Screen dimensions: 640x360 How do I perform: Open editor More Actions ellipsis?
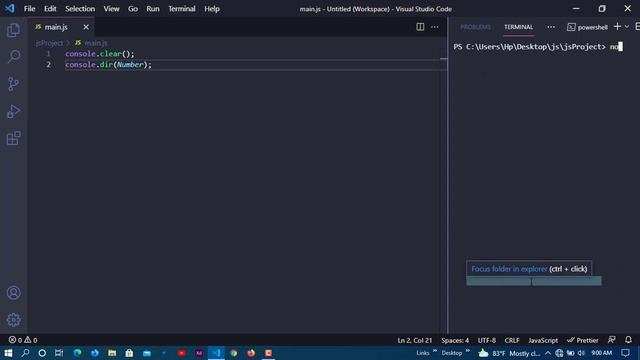(x=435, y=27)
